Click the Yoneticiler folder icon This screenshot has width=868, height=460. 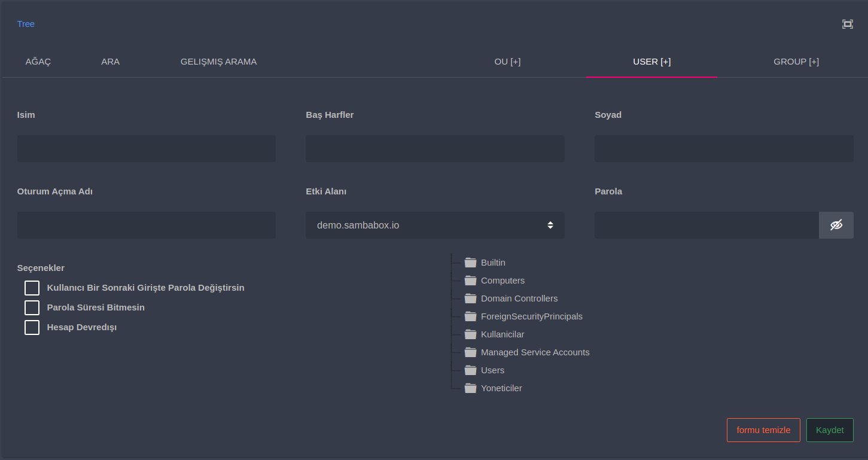pos(470,388)
